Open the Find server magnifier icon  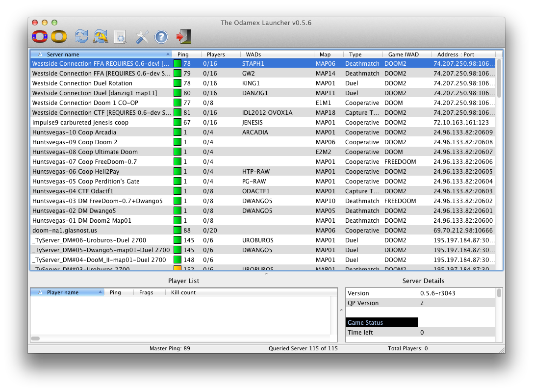point(120,37)
